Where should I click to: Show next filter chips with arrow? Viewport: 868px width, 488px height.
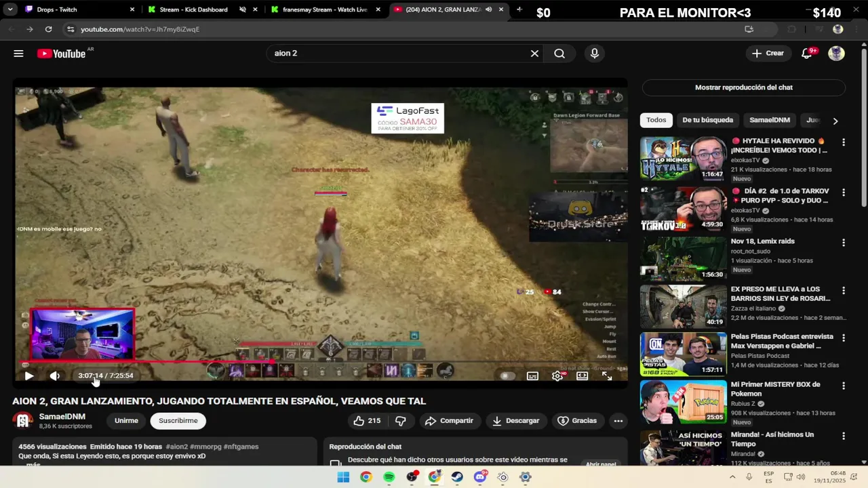(x=835, y=121)
